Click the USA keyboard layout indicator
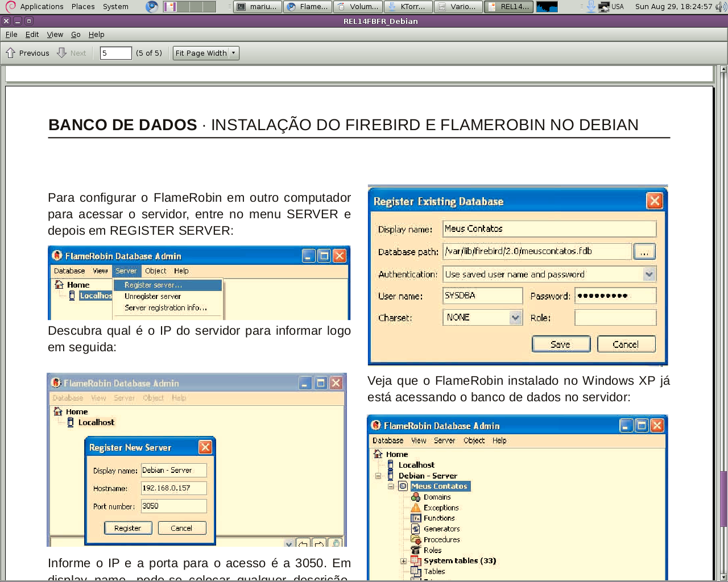Viewport: 728px width, 582px height. click(618, 7)
